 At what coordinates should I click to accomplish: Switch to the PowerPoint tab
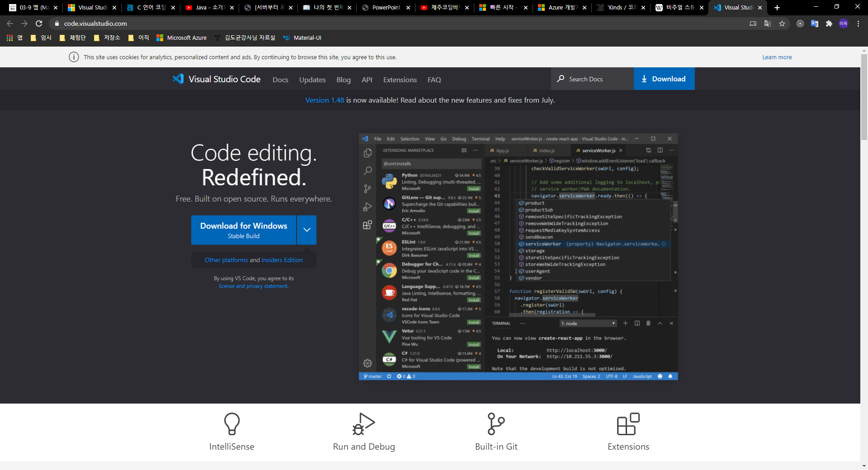(x=386, y=8)
